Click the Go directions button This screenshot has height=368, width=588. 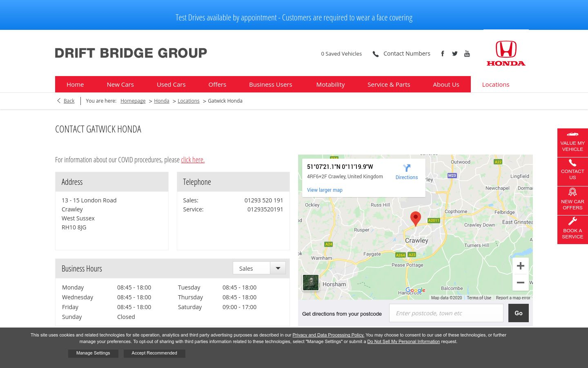pyautogui.click(x=519, y=313)
